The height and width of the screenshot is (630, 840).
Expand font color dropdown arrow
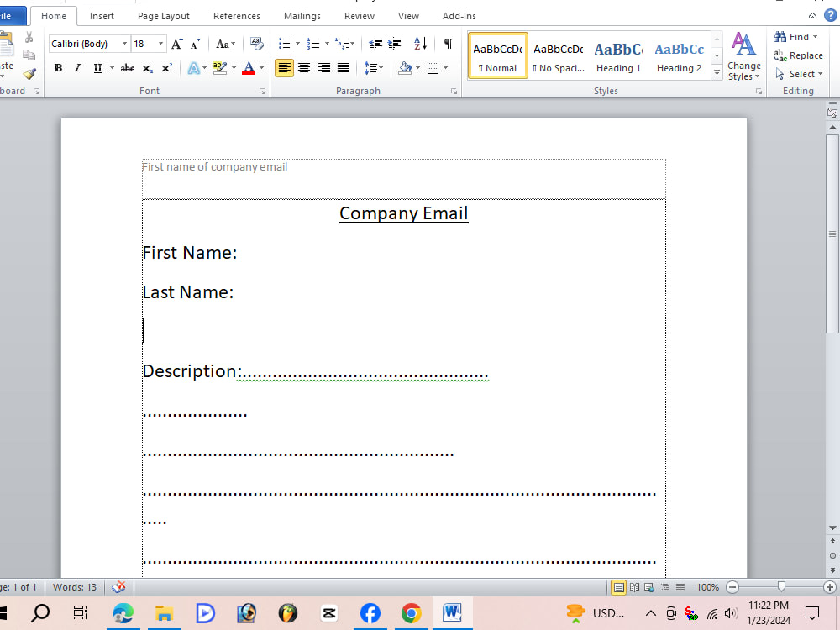[262, 68]
